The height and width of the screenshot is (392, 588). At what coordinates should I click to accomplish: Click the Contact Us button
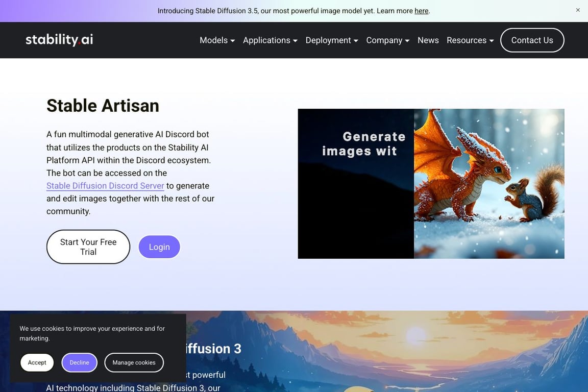pos(532,40)
